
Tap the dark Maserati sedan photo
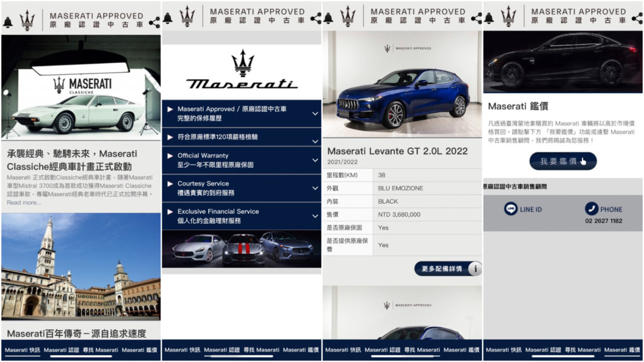563,62
